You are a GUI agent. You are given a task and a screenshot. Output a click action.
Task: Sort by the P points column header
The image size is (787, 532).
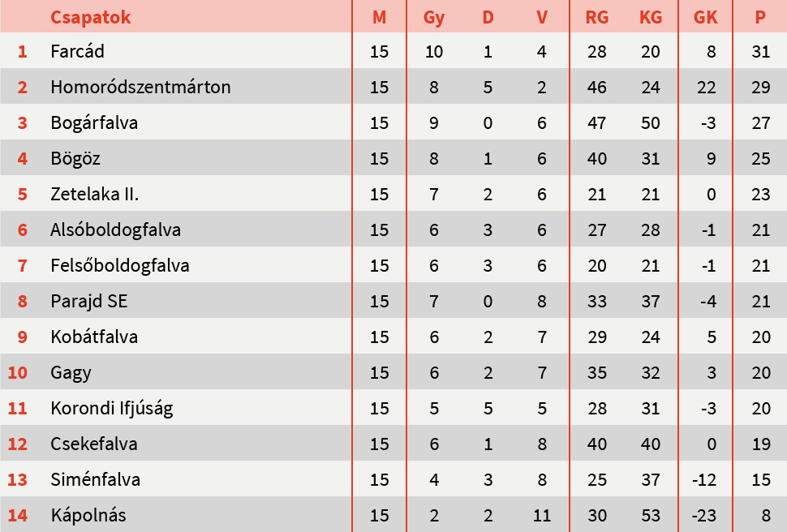[x=760, y=17]
